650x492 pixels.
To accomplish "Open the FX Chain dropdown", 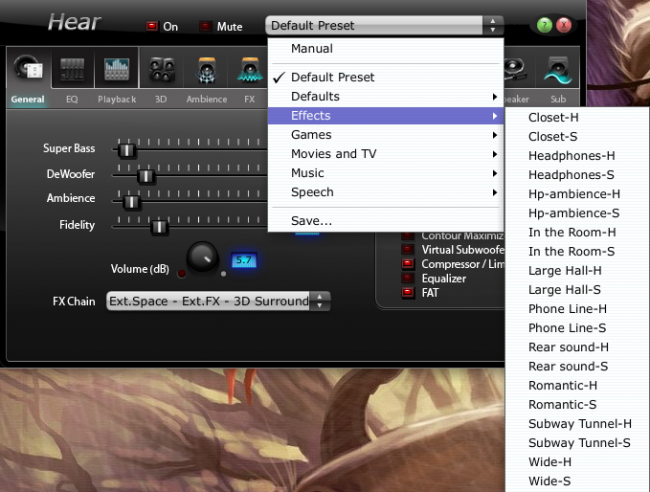I will click(218, 301).
